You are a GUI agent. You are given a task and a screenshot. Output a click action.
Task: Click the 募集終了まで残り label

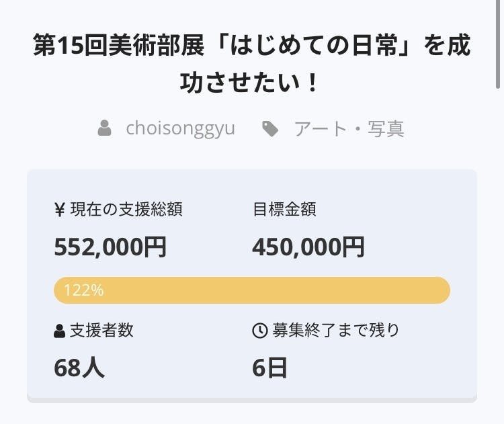(x=335, y=331)
